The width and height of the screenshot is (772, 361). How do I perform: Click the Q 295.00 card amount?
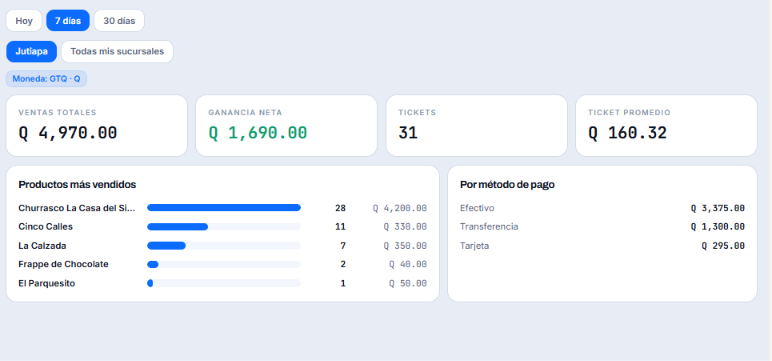723,246
